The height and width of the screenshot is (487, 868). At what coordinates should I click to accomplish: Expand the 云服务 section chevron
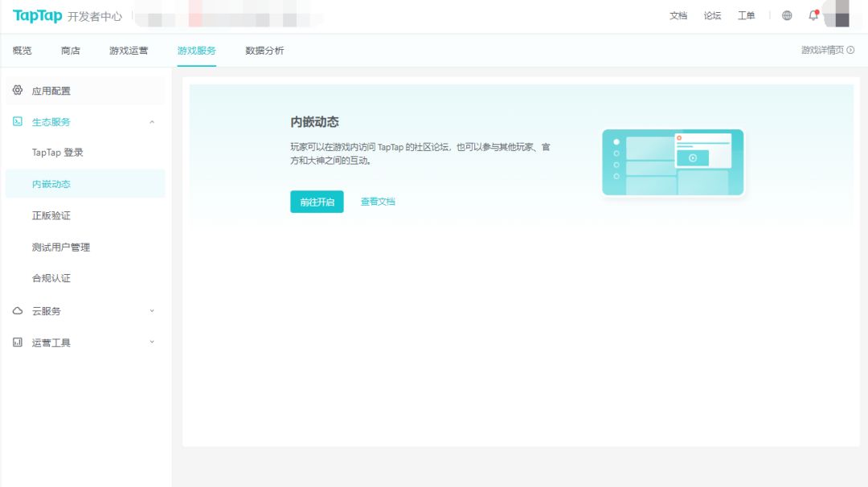pyautogui.click(x=152, y=310)
